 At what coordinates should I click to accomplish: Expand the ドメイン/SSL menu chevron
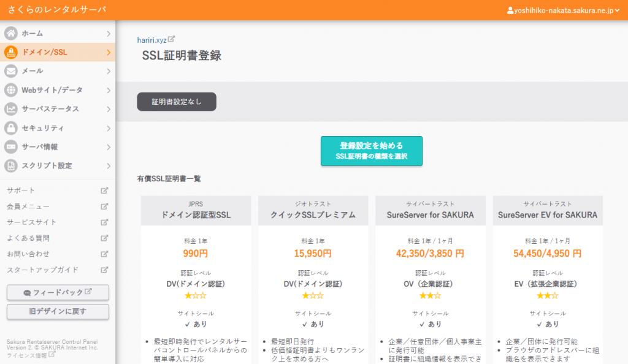click(x=109, y=53)
